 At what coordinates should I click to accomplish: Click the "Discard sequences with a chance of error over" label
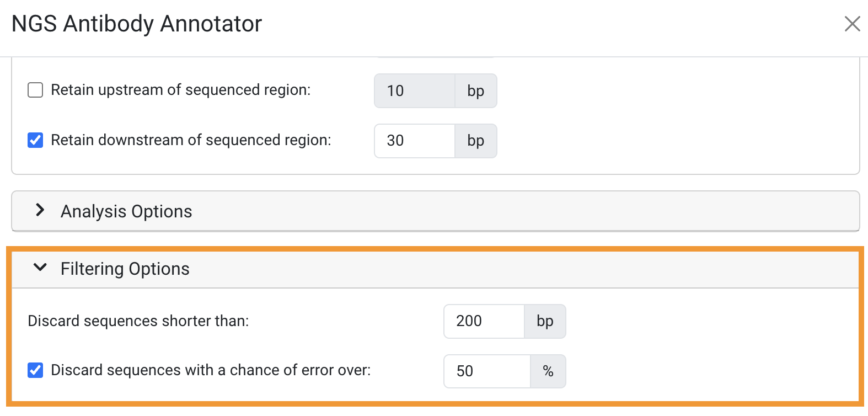click(x=211, y=370)
